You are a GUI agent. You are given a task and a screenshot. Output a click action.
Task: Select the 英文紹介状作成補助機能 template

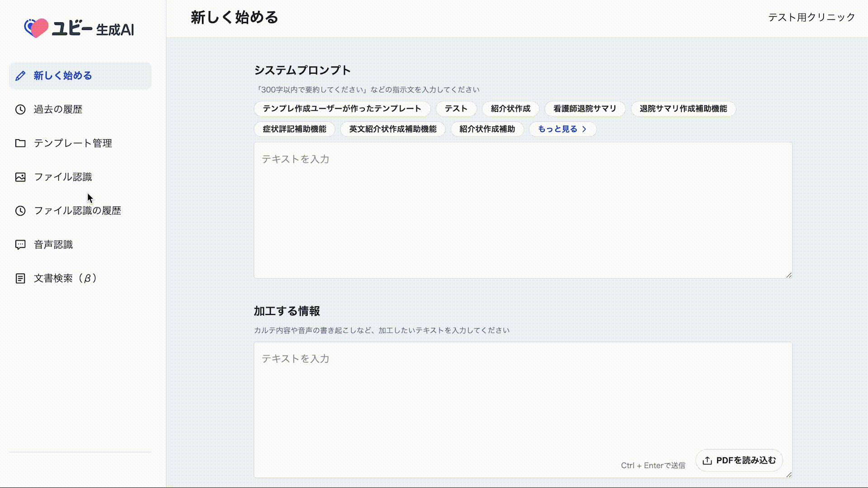click(392, 129)
